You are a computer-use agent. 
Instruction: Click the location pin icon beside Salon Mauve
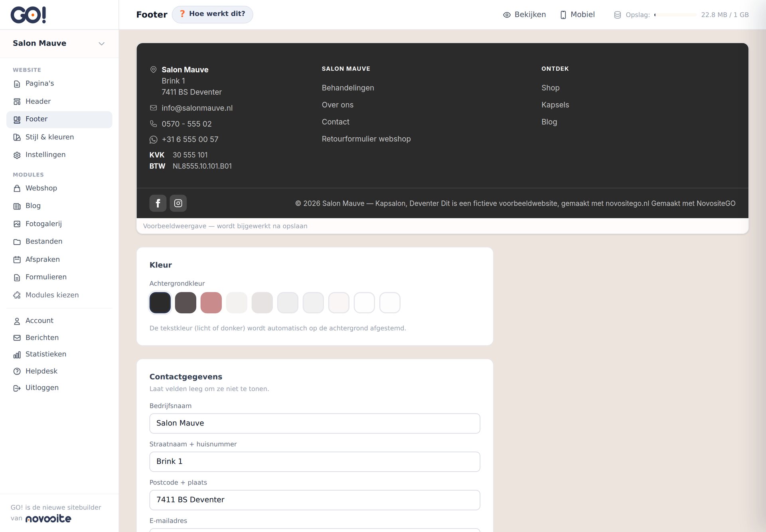(153, 69)
